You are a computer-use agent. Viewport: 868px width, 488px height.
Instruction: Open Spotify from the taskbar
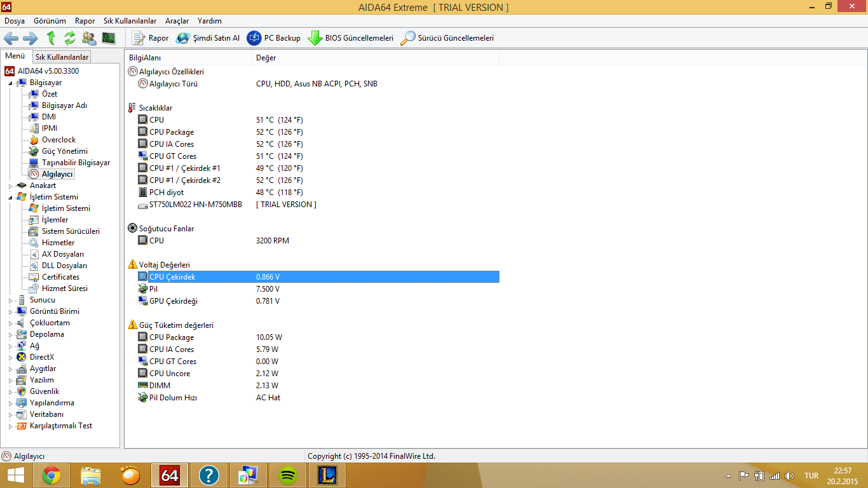[288, 475]
